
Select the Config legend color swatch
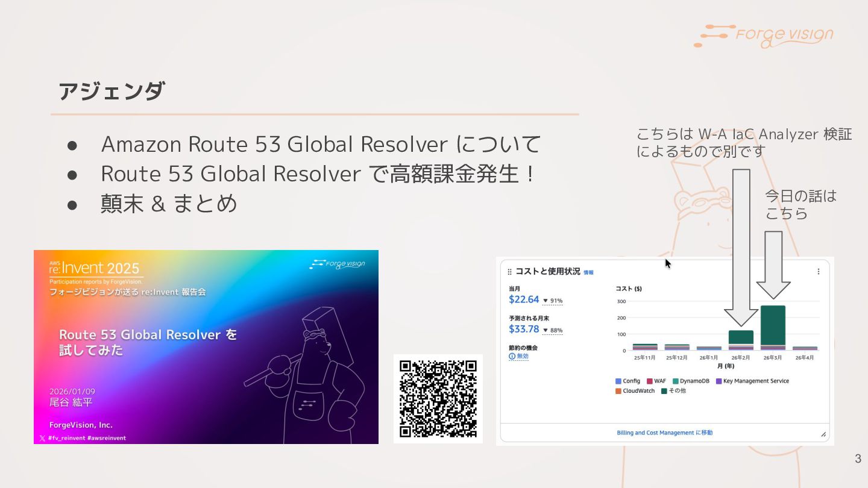[x=618, y=381]
